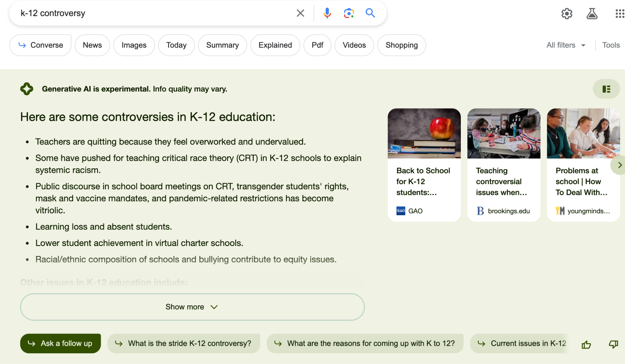Screen dimensions: 625x364
Task: Clear the search query text
Action: (x=300, y=13)
